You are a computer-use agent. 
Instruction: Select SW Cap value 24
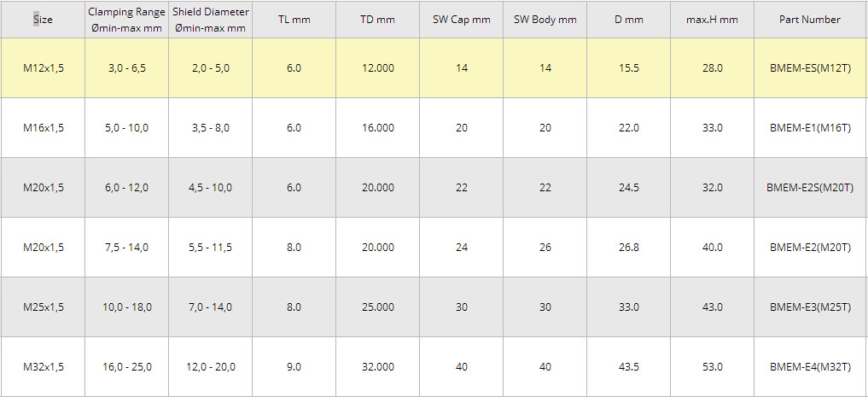click(x=462, y=248)
